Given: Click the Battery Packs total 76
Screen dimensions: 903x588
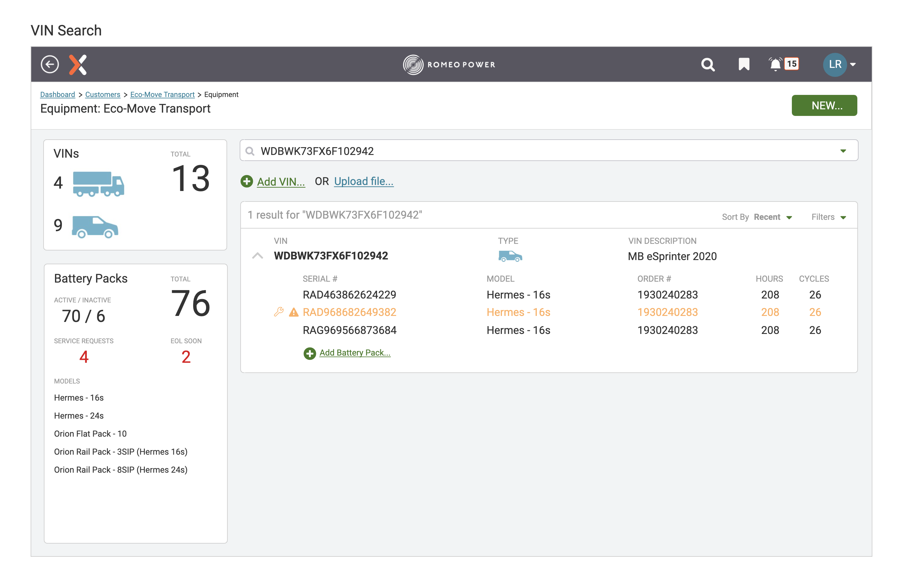Looking at the screenshot, I should (191, 303).
